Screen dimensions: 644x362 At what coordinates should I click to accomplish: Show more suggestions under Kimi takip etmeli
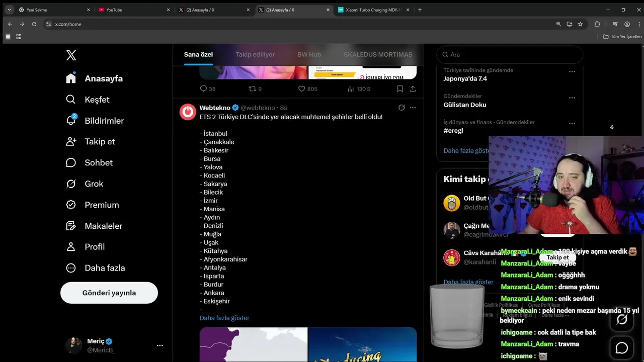pos(468,282)
